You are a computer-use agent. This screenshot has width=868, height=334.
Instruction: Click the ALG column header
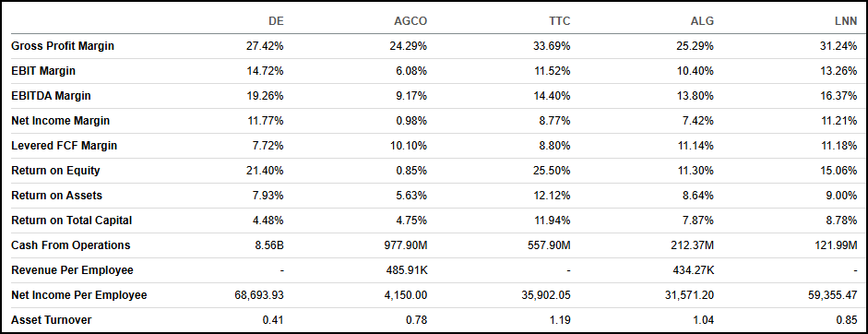pos(703,21)
